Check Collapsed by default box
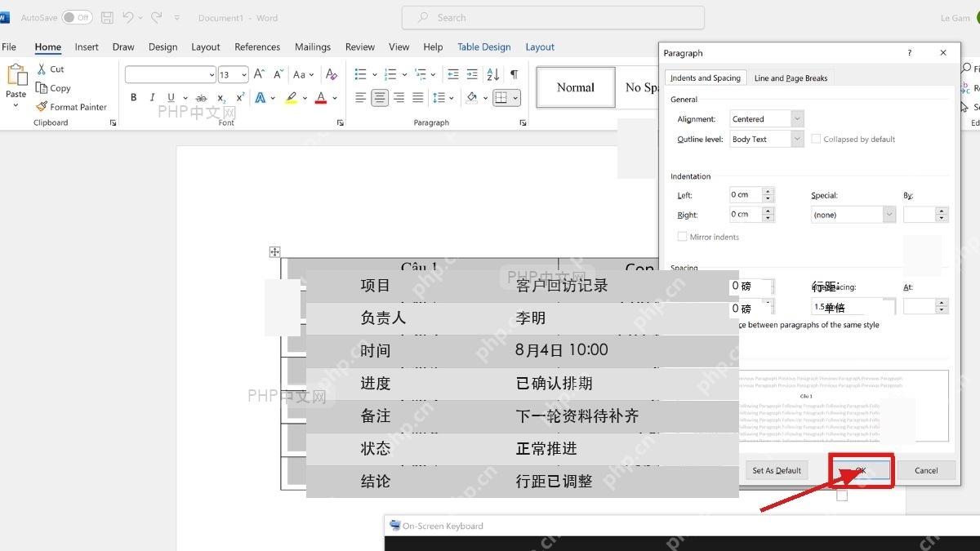 (816, 139)
